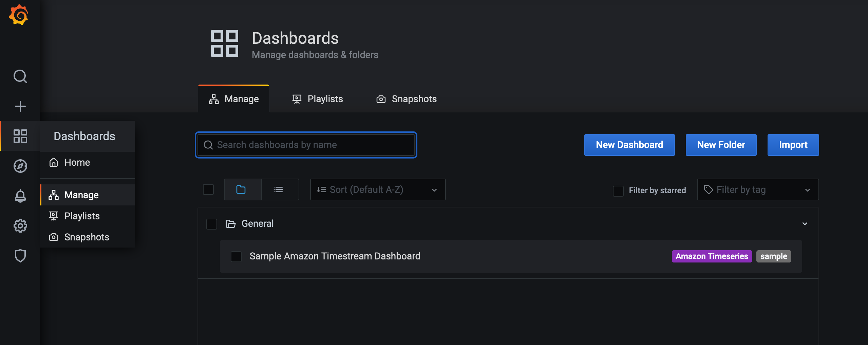Click the Filter by starred label

(657, 190)
